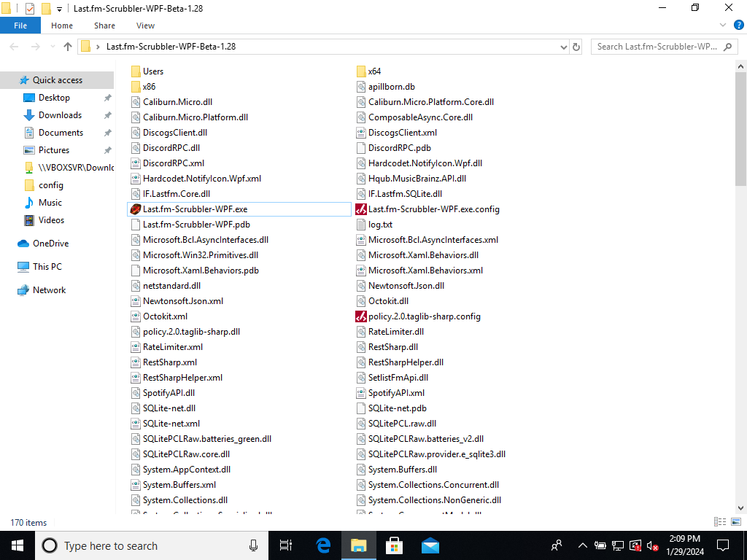
Task: Navigate up to the parent folder
Action: 67,46
